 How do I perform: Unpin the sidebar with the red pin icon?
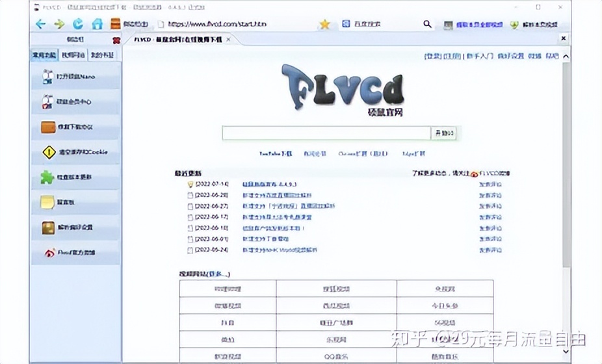pos(116,40)
